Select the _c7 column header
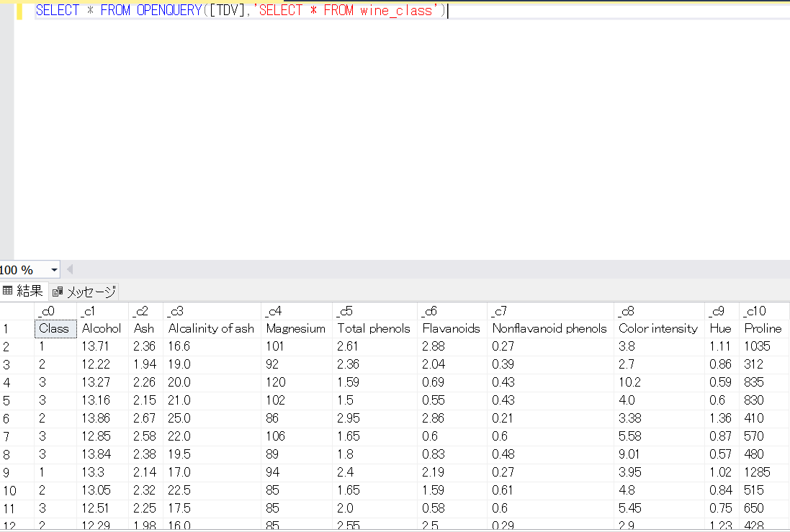The width and height of the screenshot is (790, 532). pyautogui.click(x=551, y=311)
